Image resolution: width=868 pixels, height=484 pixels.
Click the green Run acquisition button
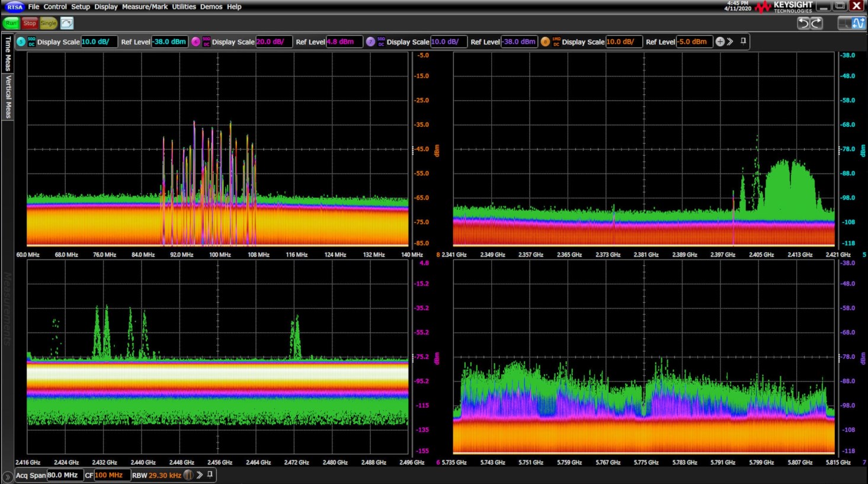coord(11,23)
